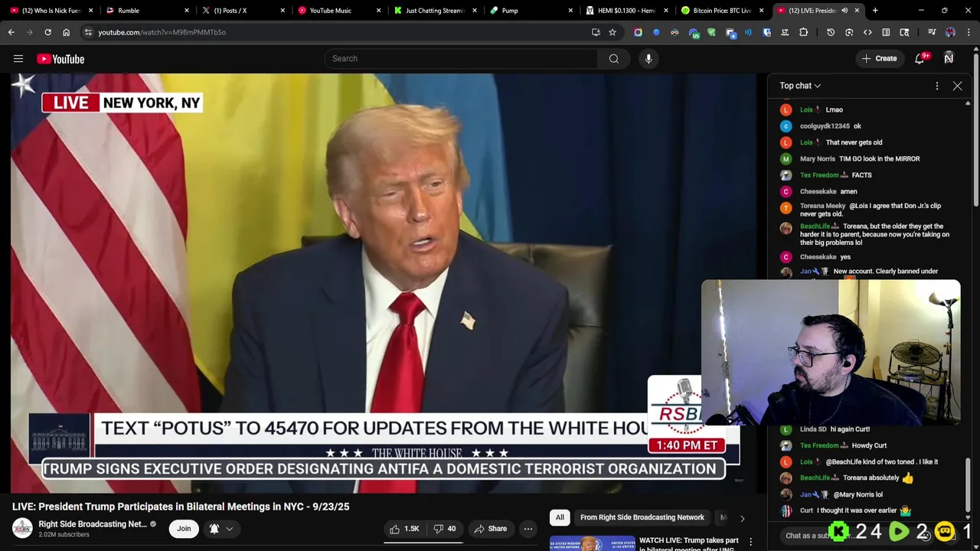Share the video
This screenshot has height=551, width=980.
[x=490, y=529]
